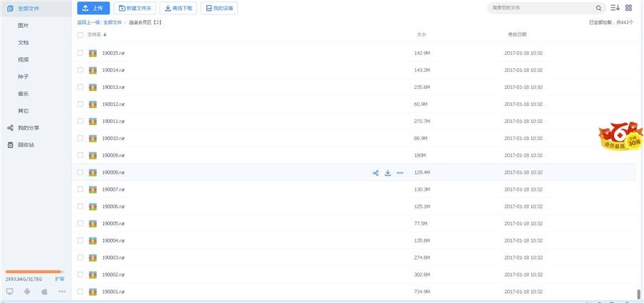The image size is (644, 303).
Task: Click the Apple client icon in the sidebar footer
Action: pos(44,292)
